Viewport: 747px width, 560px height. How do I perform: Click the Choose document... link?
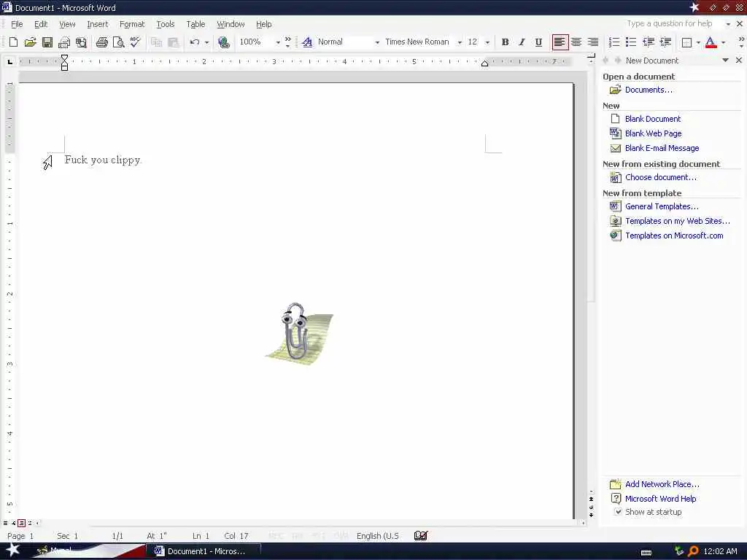point(661,177)
